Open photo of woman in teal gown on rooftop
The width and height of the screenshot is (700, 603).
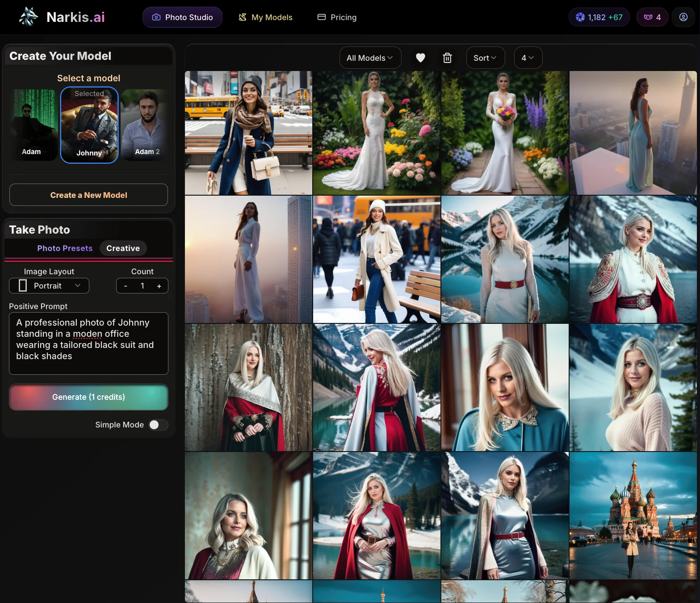pos(633,133)
